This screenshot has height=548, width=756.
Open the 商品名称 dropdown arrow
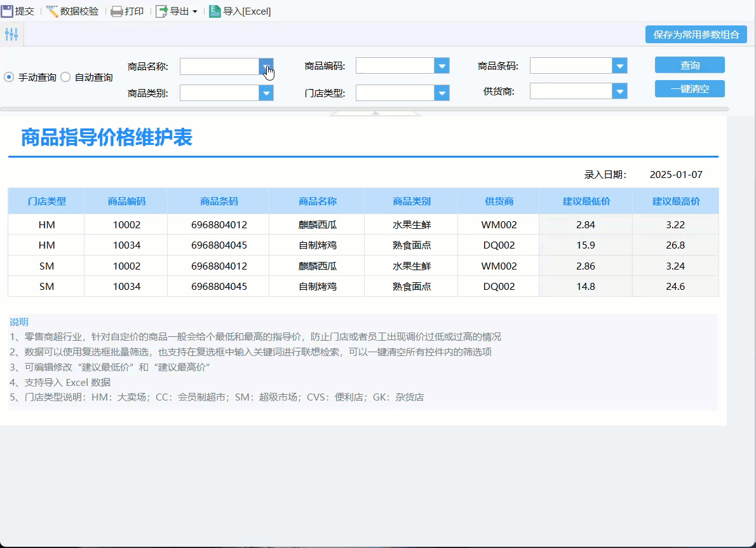pyautogui.click(x=266, y=66)
